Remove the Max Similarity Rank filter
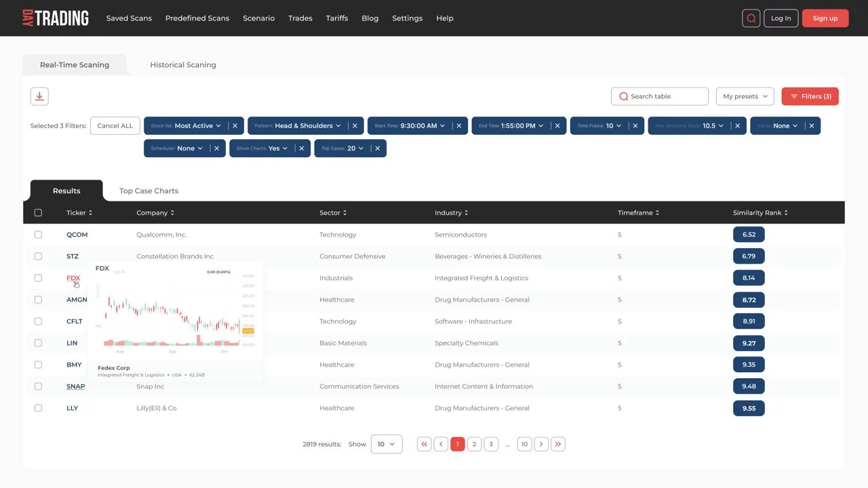The width and height of the screenshot is (868, 488). click(x=737, y=126)
